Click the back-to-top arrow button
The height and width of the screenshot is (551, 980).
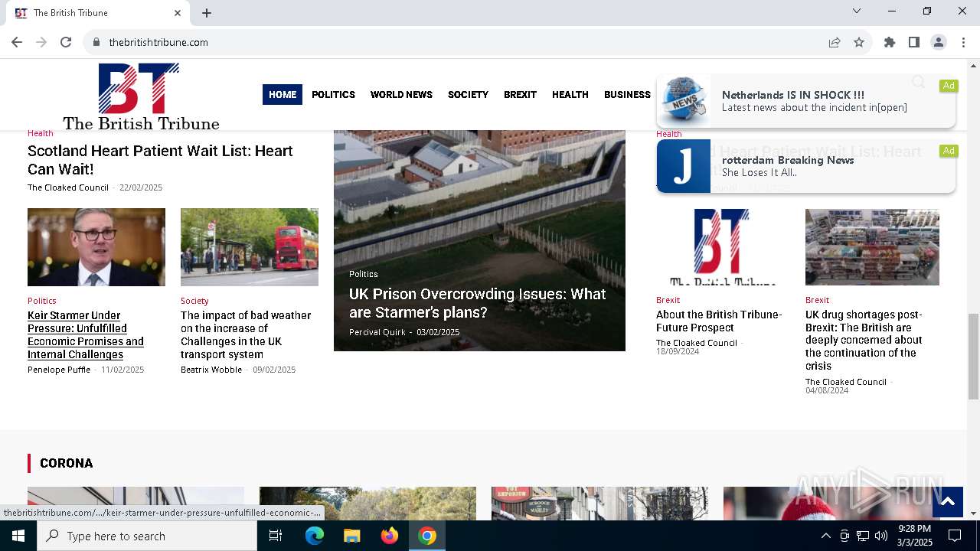[947, 501]
